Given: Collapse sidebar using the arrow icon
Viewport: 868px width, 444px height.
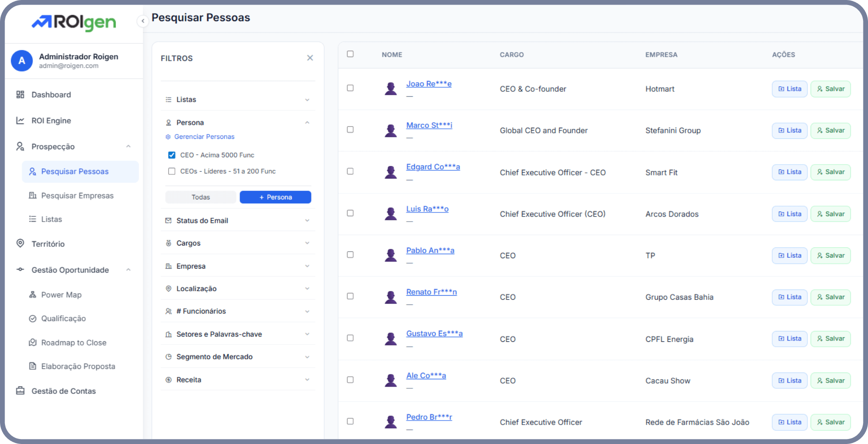Looking at the screenshot, I should 143,21.
